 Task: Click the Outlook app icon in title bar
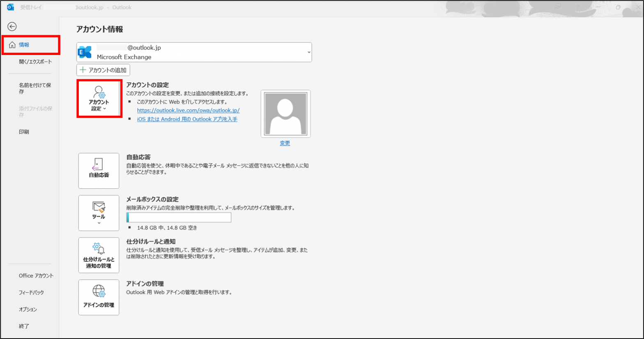10,7
